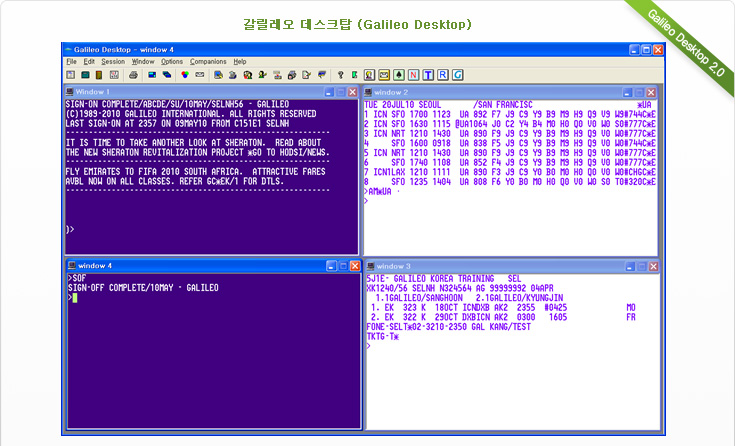Click the 'FONE-SELT*02-3210-2350' line
735x446 pixels.
pos(448,327)
